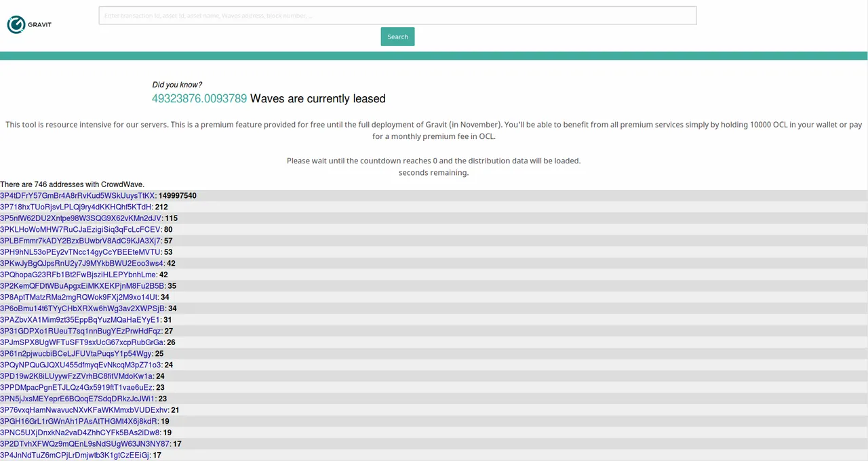Click the balance value 53

pyautogui.click(x=168, y=252)
